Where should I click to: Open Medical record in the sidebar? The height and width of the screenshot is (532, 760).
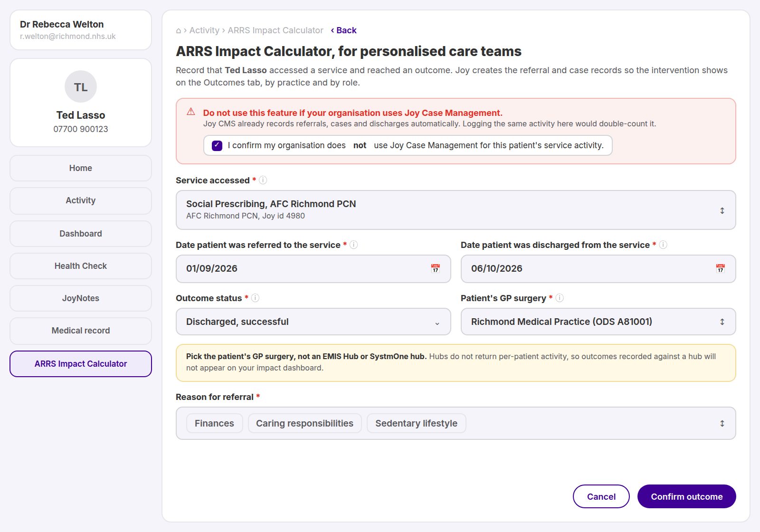pyautogui.click(x=81, y=331)
